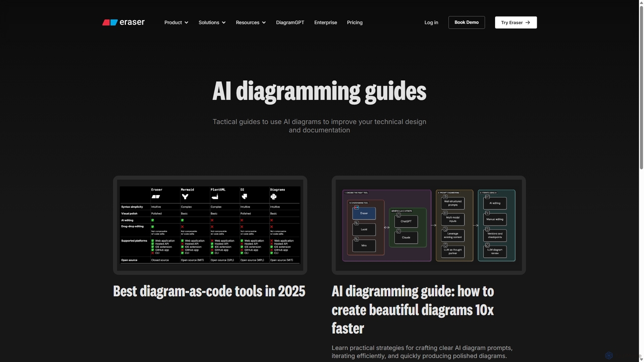This screenshot has height=362, width=644.
Task: Expand the Solutions dropdown menu
Action: click(x=212, y=23)
